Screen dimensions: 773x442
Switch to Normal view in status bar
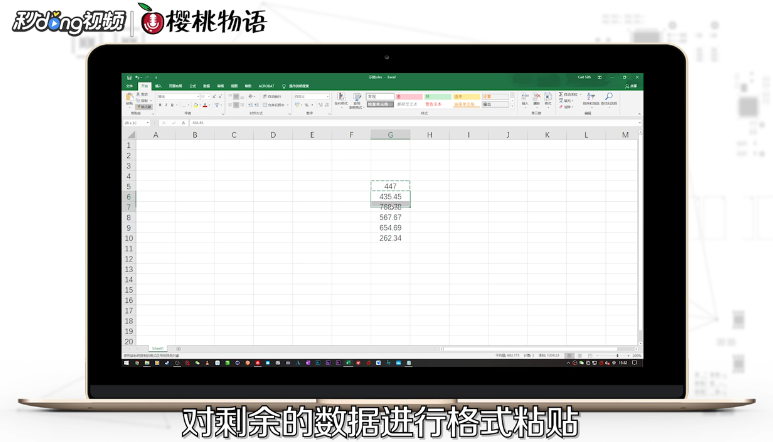coord(569,355)
